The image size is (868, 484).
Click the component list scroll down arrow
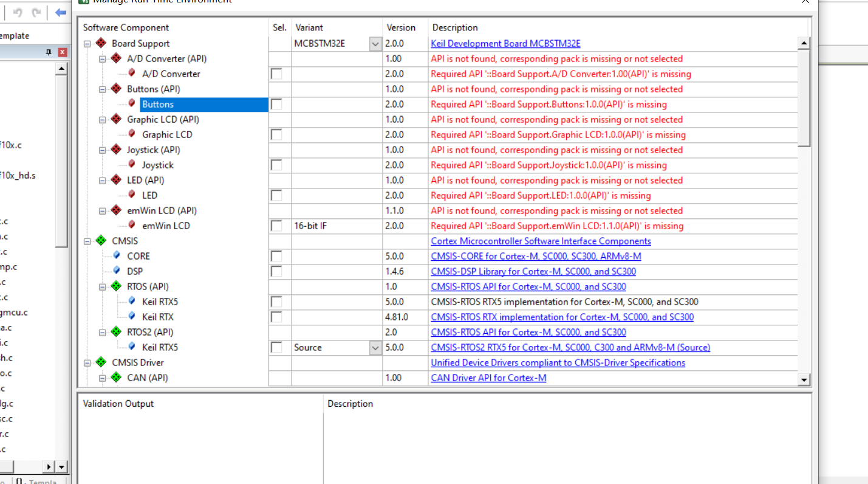click(804, 379)
